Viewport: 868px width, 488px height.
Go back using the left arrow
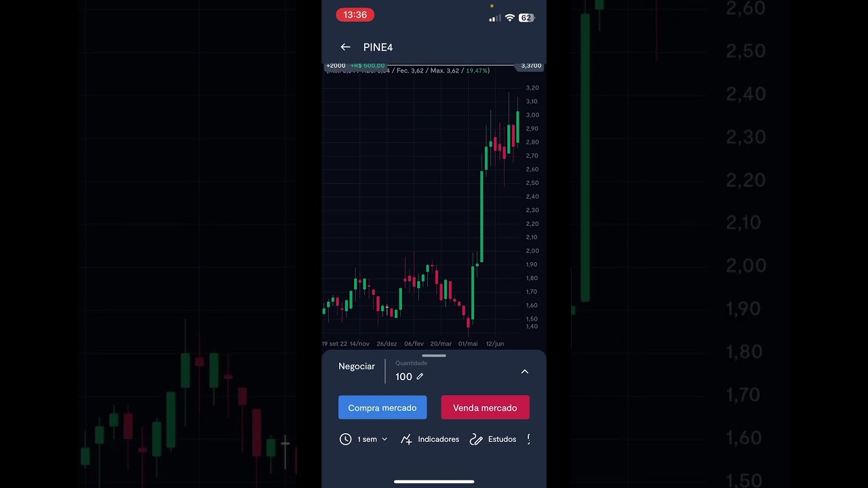click(x=345, y=47)
